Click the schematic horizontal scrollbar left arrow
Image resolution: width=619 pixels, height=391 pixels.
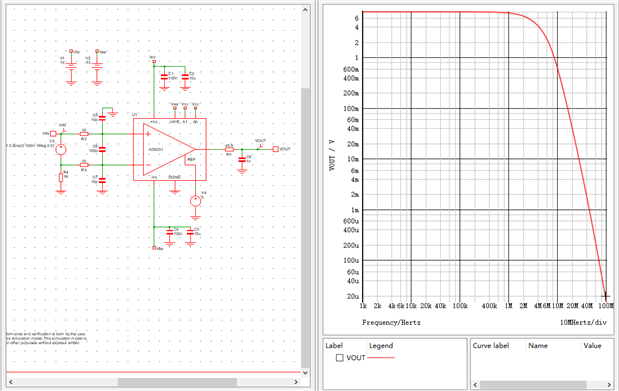(11, 382)
